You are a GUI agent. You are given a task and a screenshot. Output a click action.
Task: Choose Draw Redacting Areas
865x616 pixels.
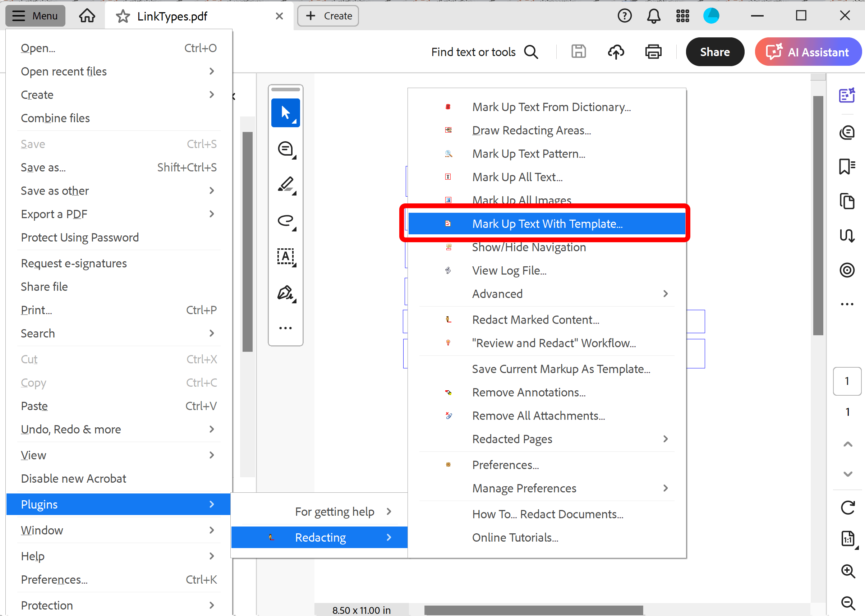(x=547, y=130)
